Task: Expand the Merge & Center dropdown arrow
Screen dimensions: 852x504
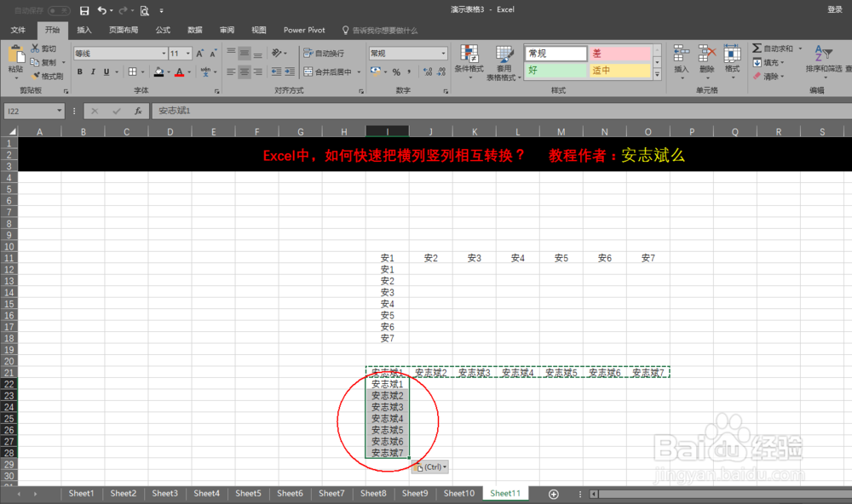Action: pyautogui.click(x=359, y=72)
